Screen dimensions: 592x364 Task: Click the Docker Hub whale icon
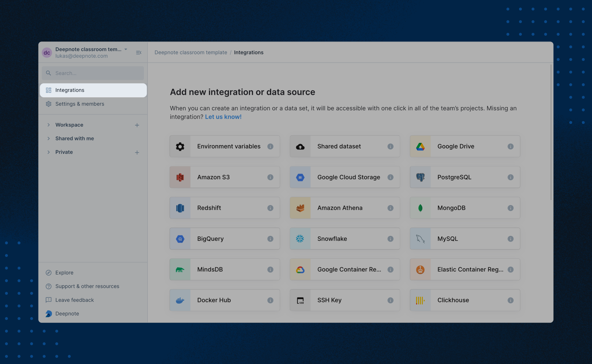coord(180,300)
